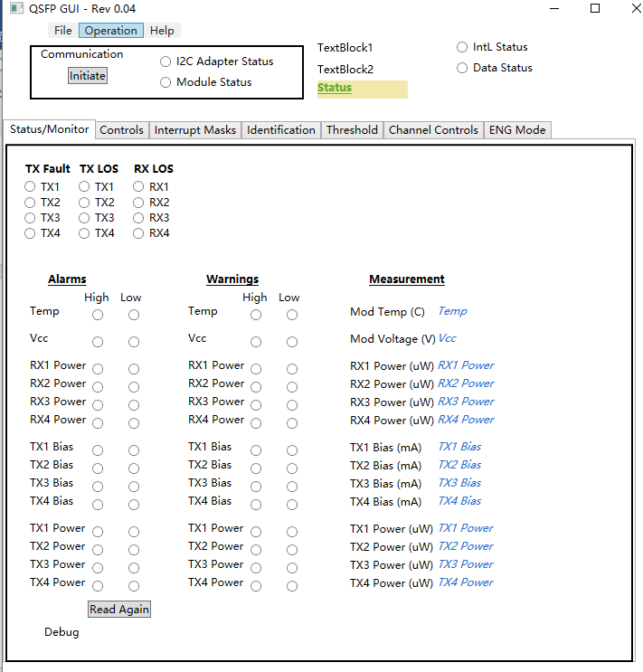Select RX4 under RX LOS
Image resolution: width=643 pixels, height=672 pixels.
click(138, 233)
